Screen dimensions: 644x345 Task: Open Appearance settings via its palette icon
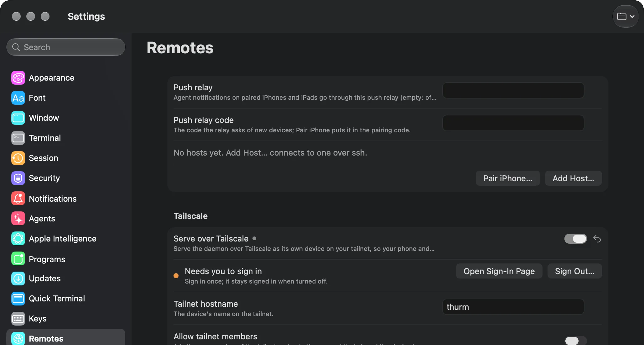coord(18,78)
